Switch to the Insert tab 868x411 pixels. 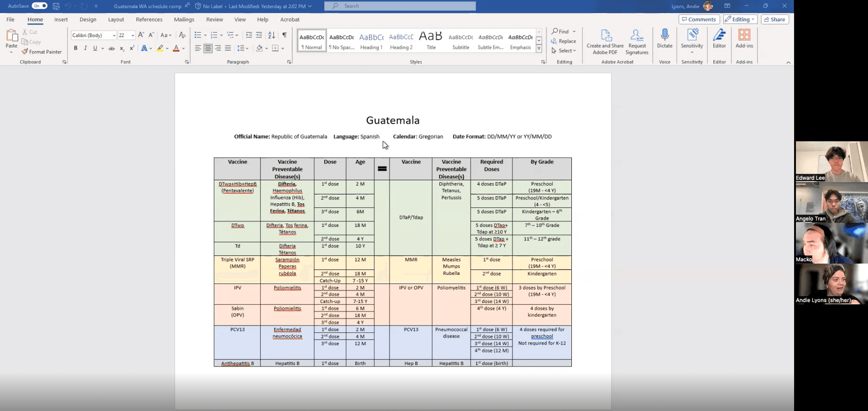click(x=61, y=19)
